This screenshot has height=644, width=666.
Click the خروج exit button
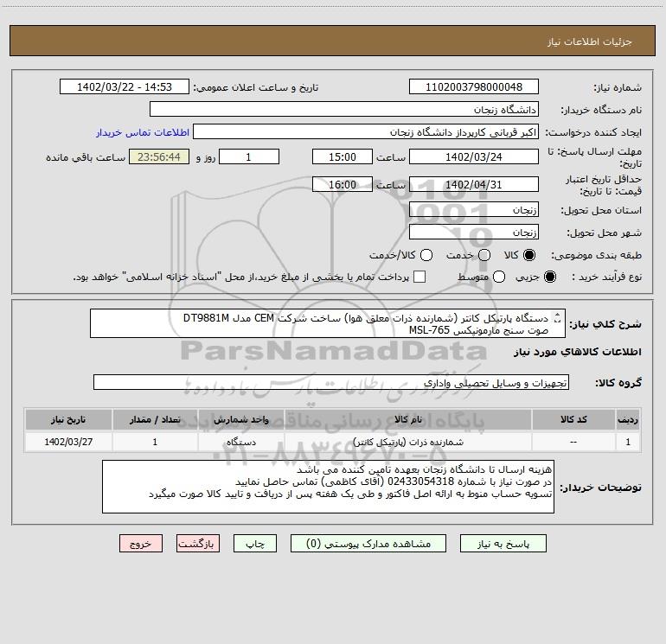tap(141, 544)
